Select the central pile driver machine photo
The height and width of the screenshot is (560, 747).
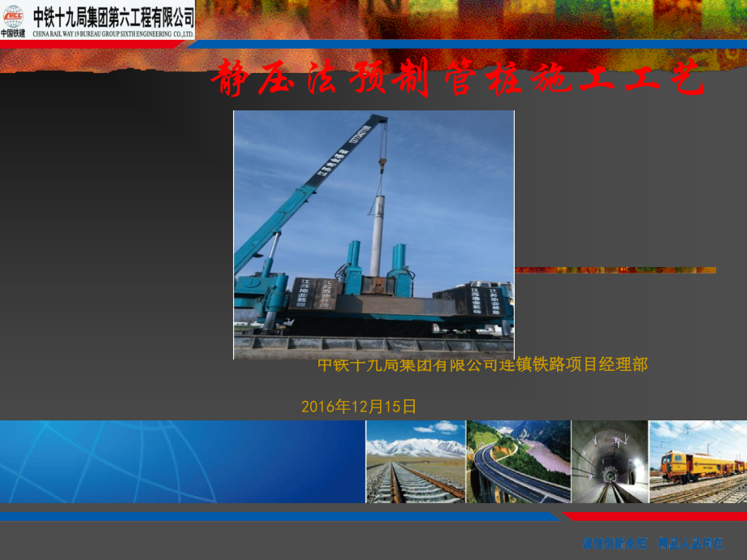point(374,235)
